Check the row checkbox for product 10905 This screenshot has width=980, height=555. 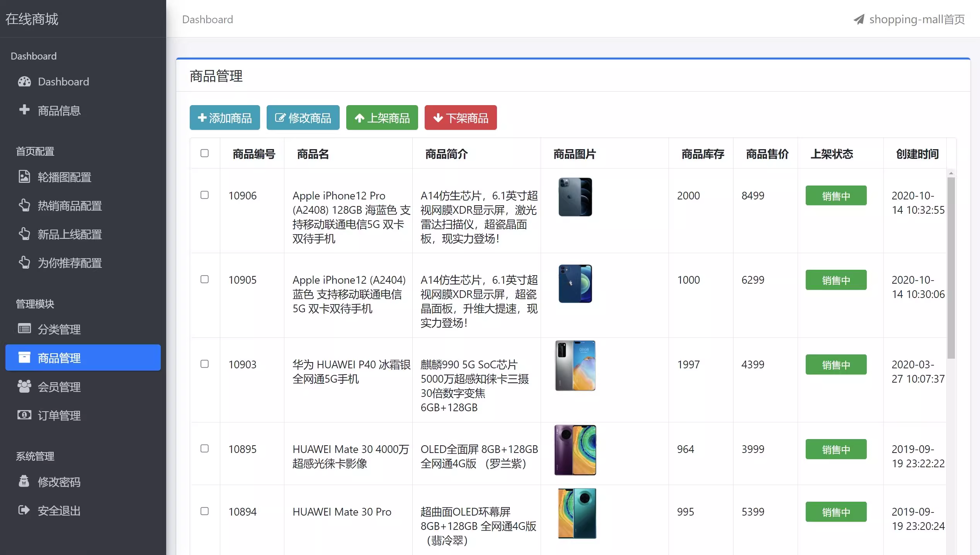coord(204,279)
